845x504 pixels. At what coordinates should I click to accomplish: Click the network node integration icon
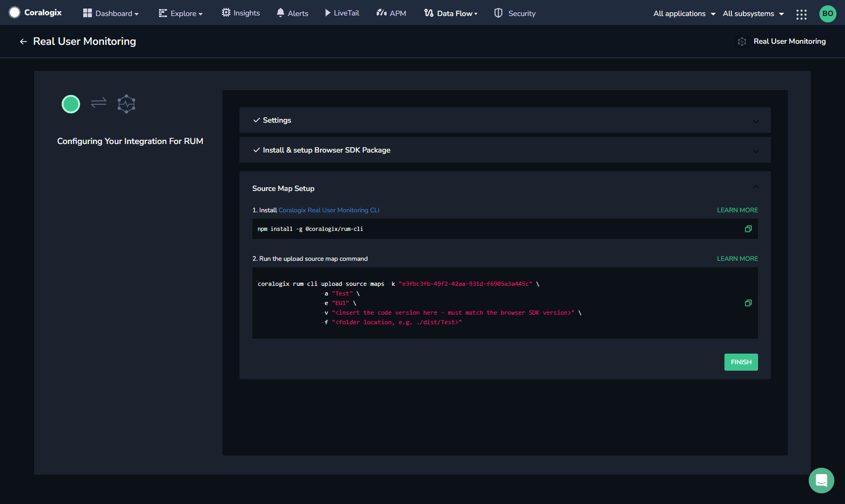pos(126,104)
